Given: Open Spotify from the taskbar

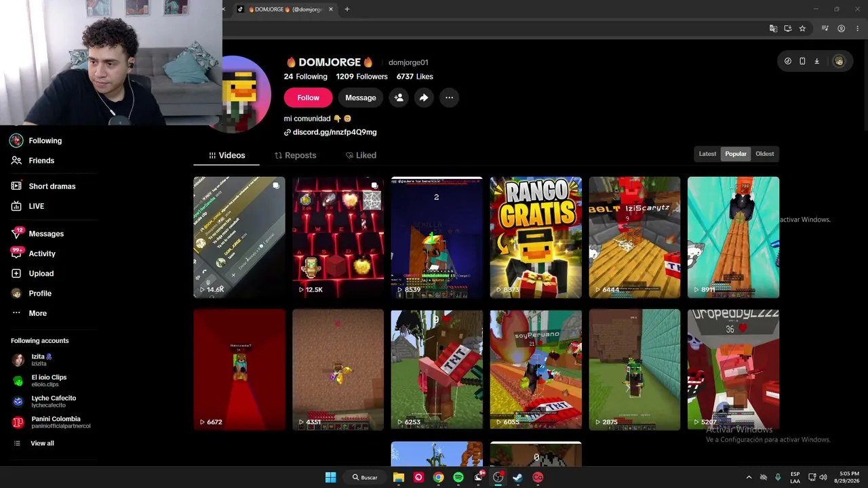Looking at the screenshot, I should pos(458,477).
